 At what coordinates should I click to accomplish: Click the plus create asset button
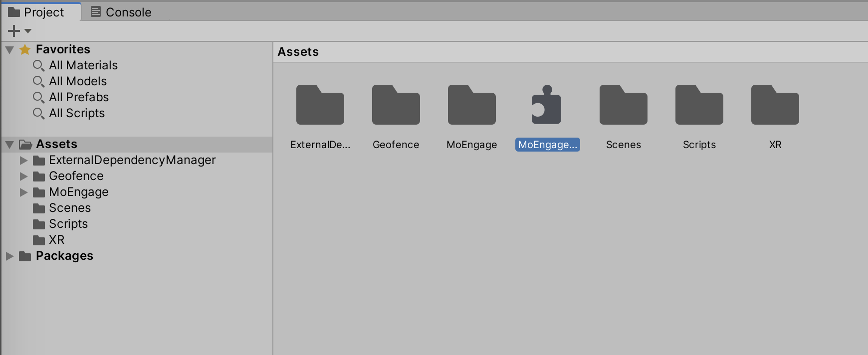click(x=14, y=31)
